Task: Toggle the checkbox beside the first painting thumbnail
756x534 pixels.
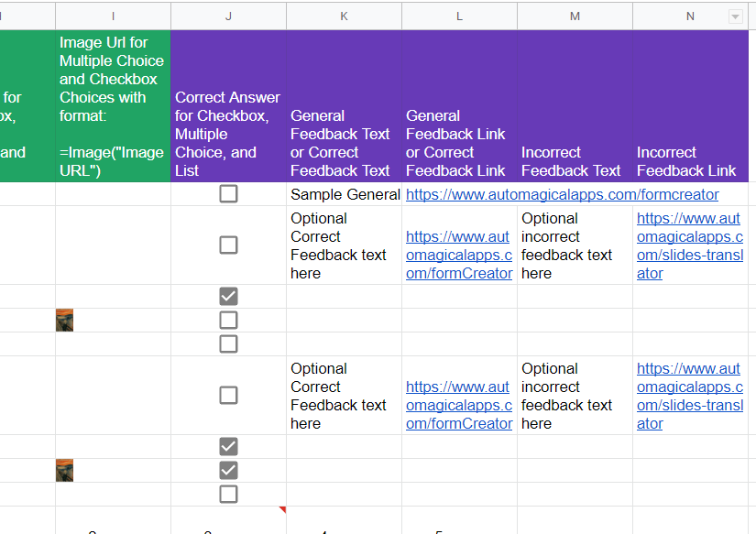Action: click(x=228, y=320)
